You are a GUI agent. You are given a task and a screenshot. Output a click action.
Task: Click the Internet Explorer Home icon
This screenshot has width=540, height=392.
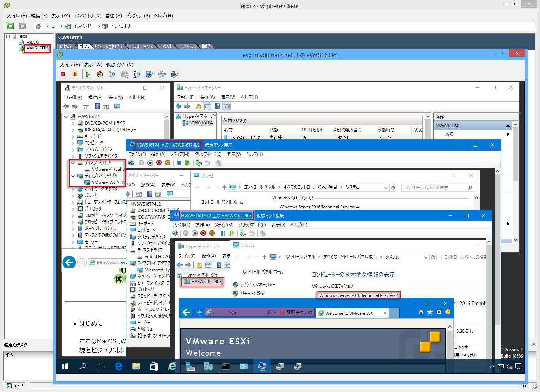(x=421, y=312)
